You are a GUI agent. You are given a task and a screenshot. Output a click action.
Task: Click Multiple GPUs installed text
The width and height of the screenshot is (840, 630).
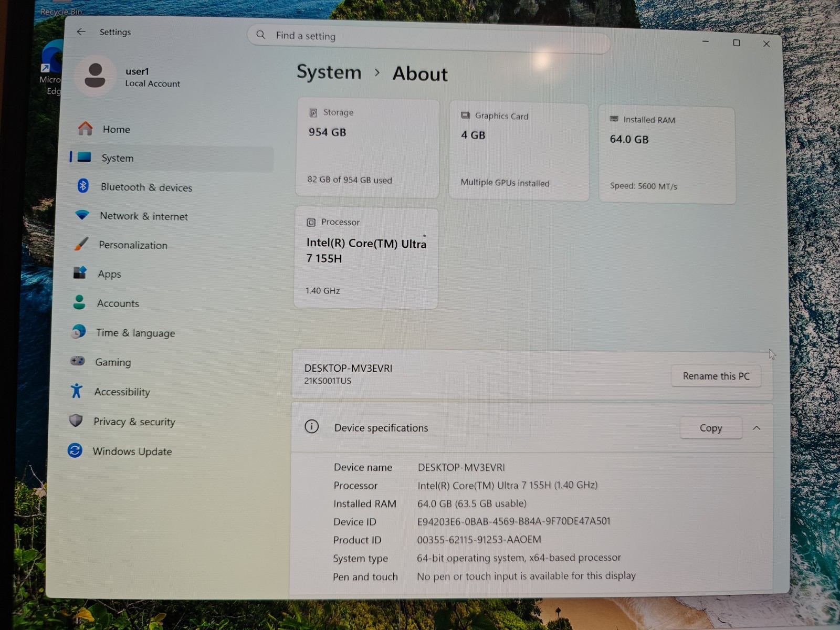point(505,183)
